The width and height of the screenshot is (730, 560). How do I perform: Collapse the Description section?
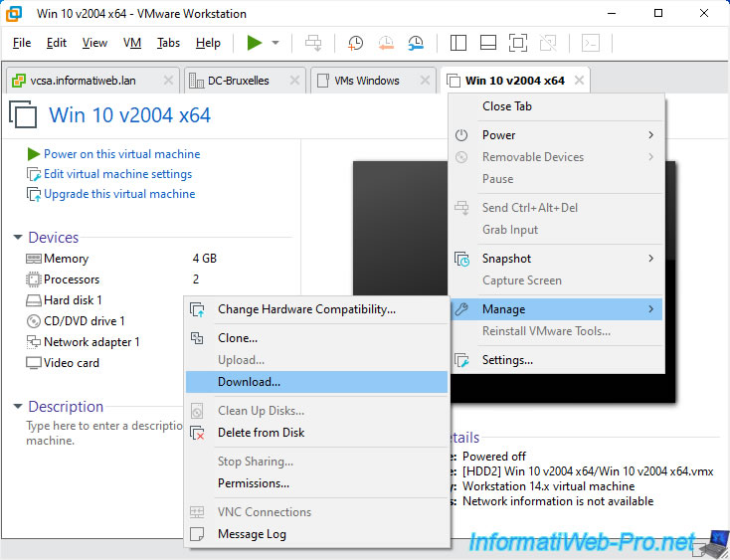(18, 407)
